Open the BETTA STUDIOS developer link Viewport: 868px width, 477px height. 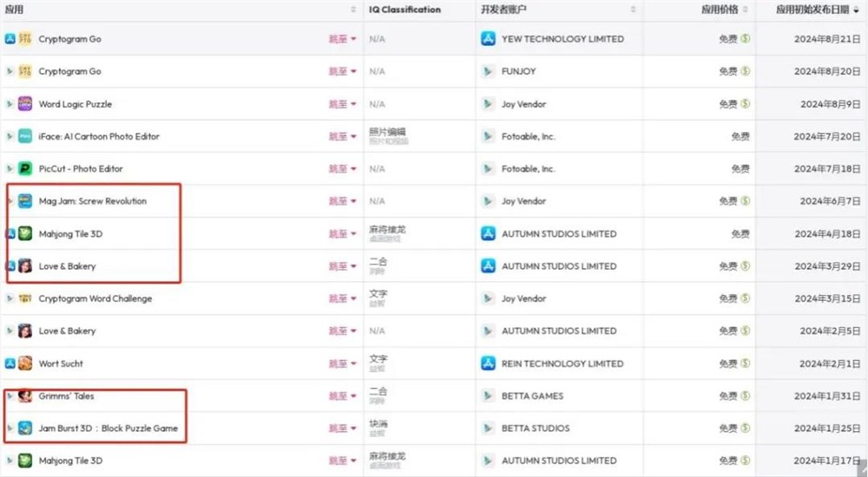coord(536,428)
